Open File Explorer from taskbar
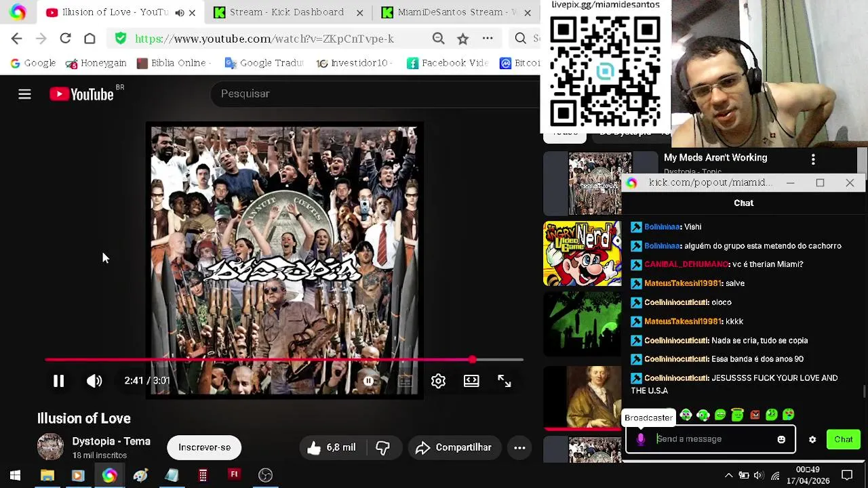The image size is (868, 488). 47,475
